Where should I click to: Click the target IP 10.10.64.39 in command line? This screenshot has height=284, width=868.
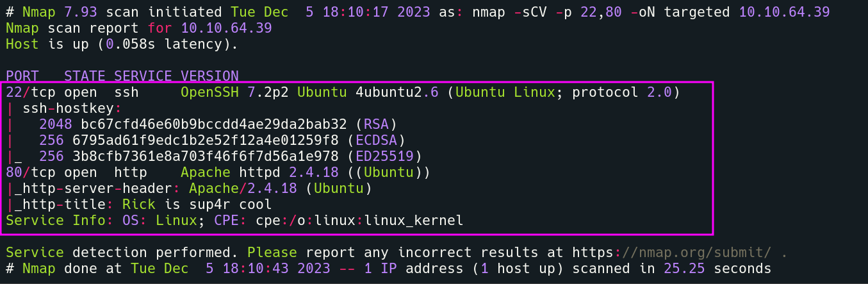[x=785, y=12]
